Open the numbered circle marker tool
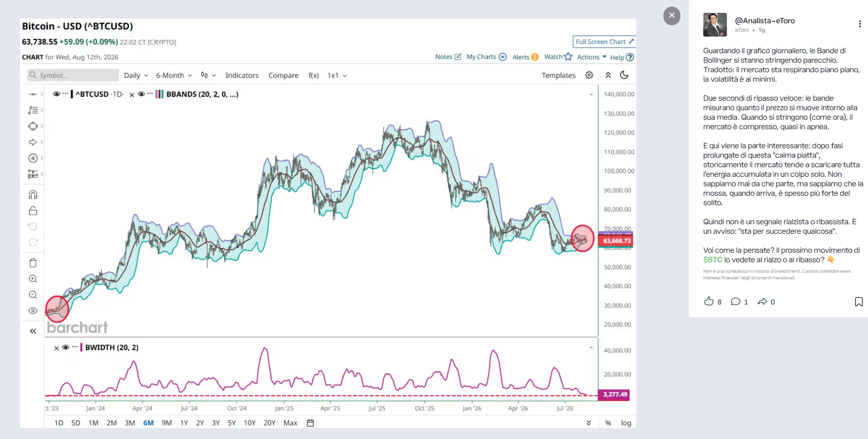The width and height of the screenshot is (868, 439). tap(33, 158)
